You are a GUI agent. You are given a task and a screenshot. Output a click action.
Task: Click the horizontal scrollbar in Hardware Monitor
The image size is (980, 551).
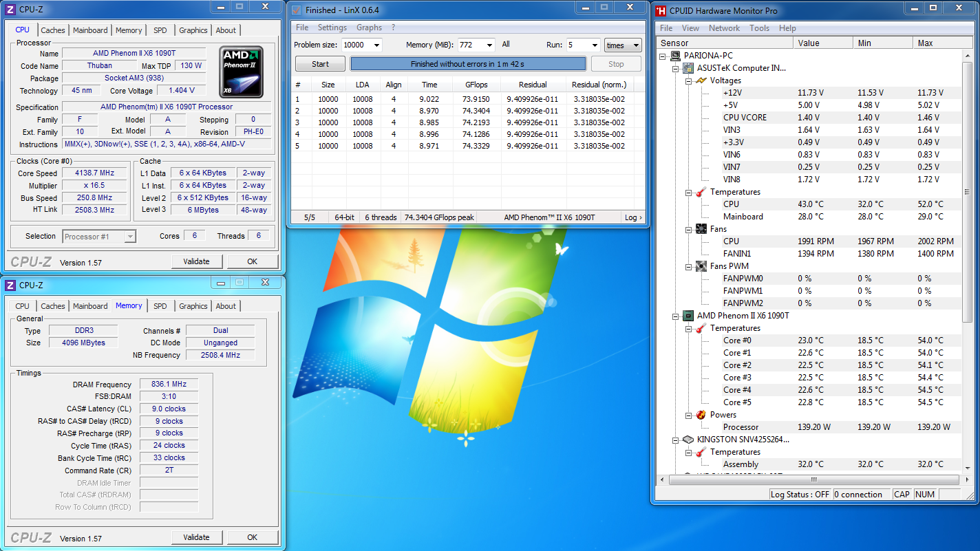812,479
